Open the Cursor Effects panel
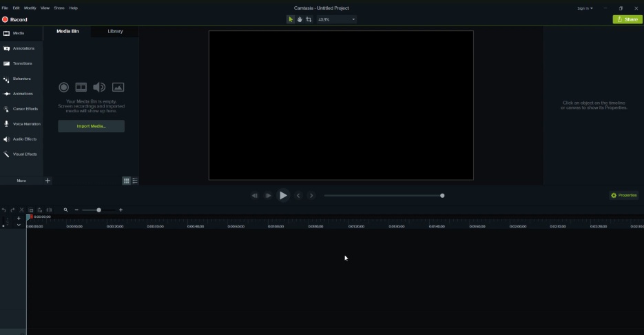This screenshot has height=335, width=644. tap(21, 109)
